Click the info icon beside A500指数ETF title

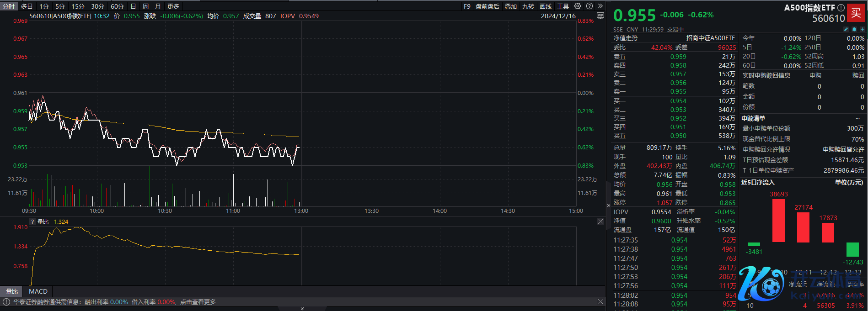click(841, 8)
